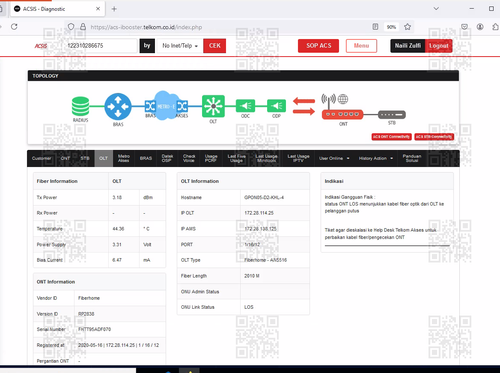Viewport: 500px width, 373px height.
Task: Click the OLT Type value Fiberhome - AN5516
Action: point(265,260)
